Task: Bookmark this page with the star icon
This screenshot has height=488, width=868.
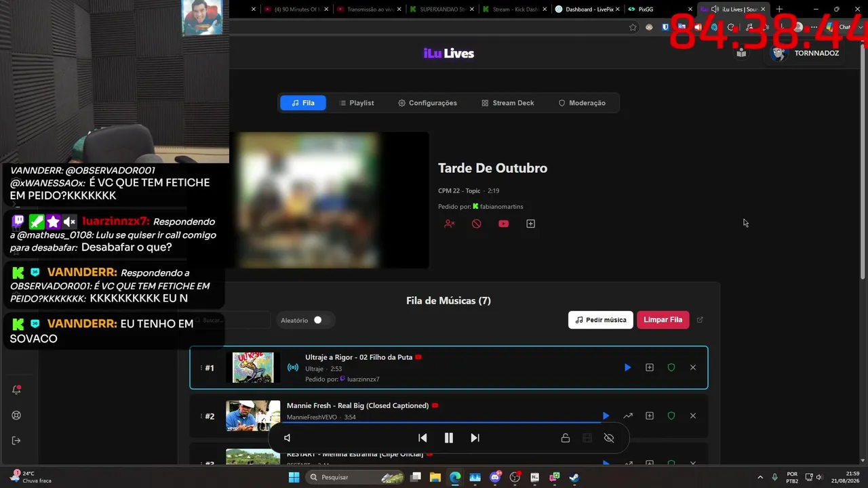Action: (633, 27)
